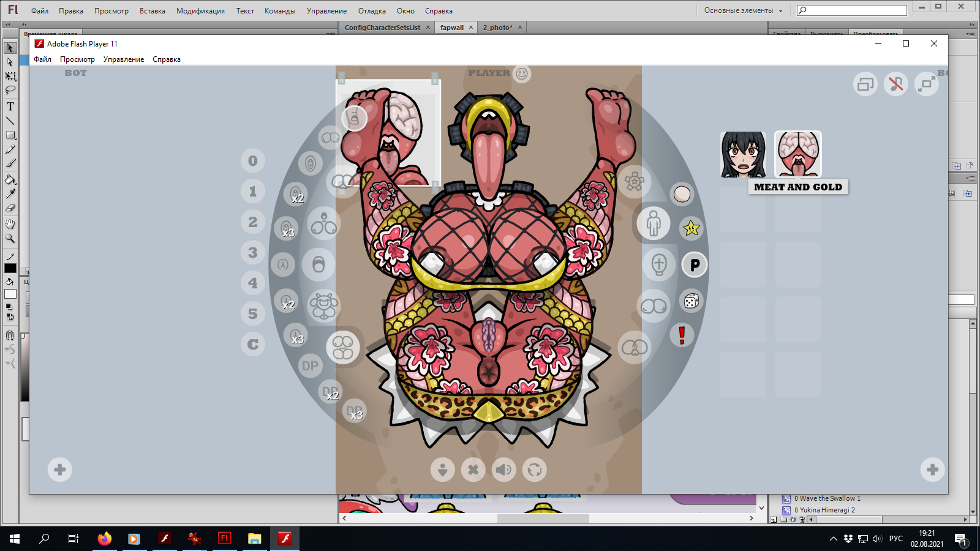The height and width of the screenshot is (551, 980).
Task: Select the Free Transform tool
Action: click(x=10, y=76)
